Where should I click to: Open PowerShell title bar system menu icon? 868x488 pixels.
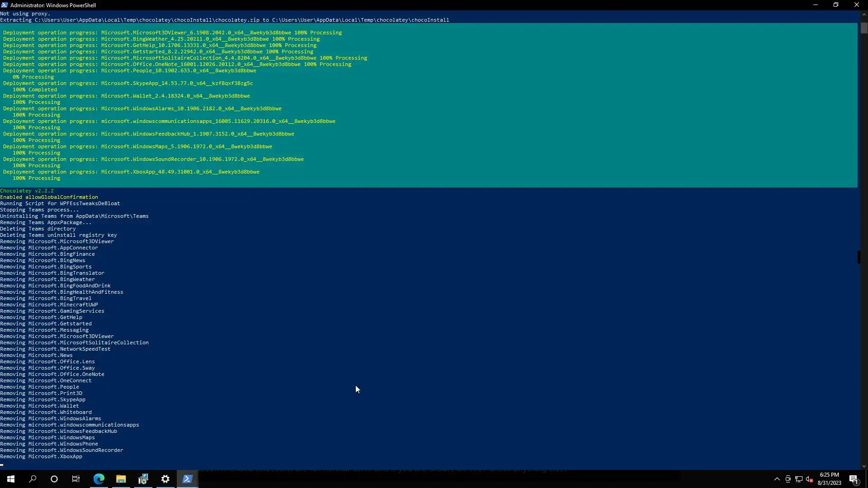point(5,5)
